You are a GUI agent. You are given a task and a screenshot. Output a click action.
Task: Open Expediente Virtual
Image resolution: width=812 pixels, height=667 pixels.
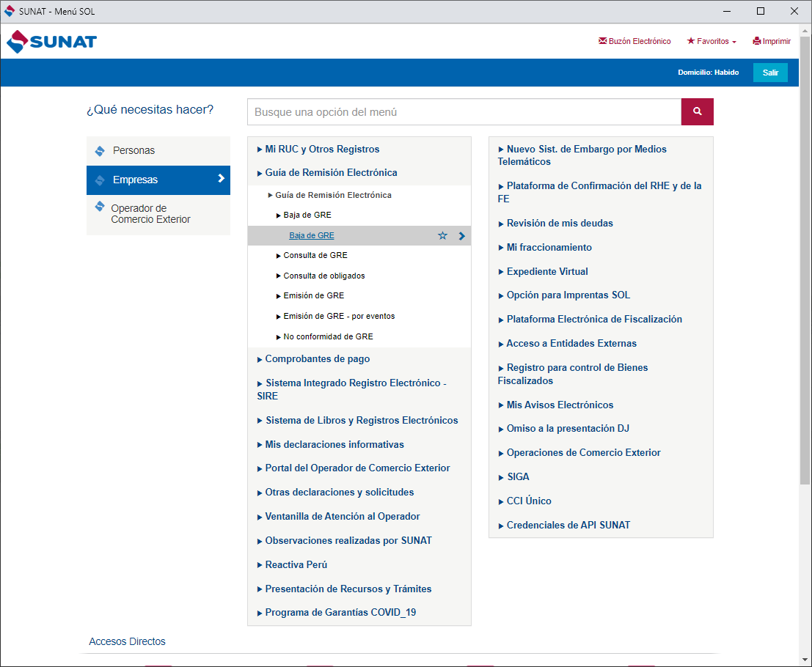click(544, 271)
